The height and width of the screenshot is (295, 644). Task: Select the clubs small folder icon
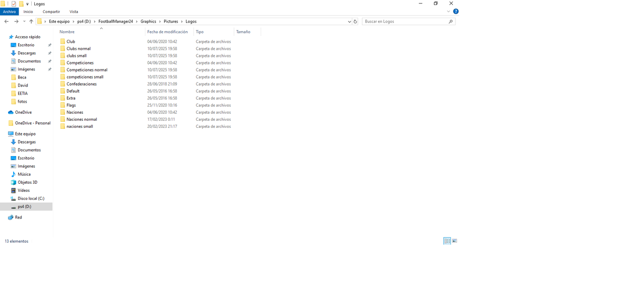coord(63,56)
